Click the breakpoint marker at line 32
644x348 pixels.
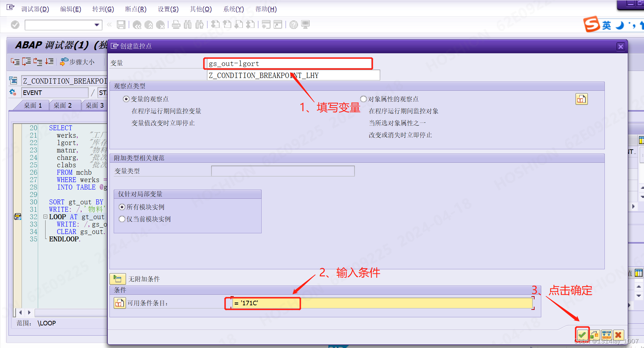18,217
